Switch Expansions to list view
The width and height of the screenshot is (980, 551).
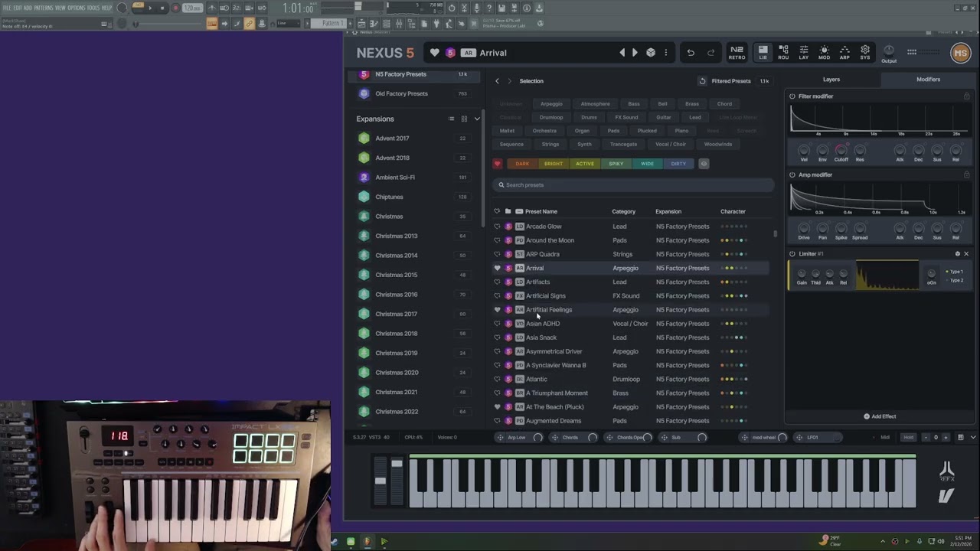tap(451, 119)
